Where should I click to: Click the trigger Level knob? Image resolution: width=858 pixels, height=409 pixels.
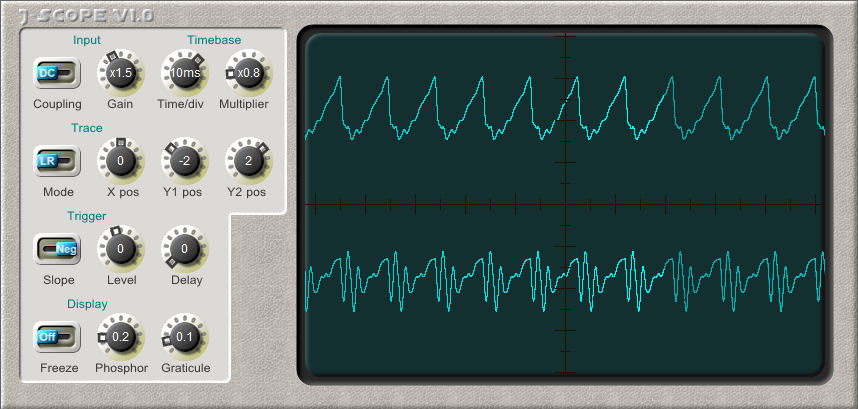(120, 249)
